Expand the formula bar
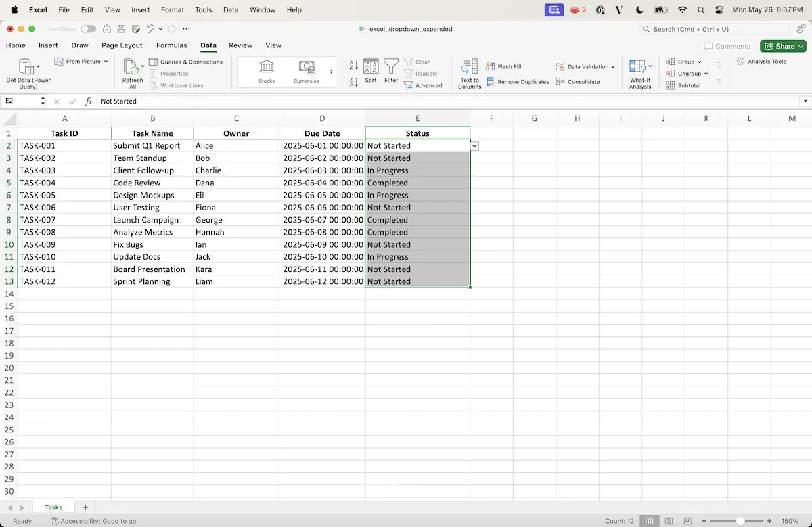812x527 pixels. [x=805, y=101]
